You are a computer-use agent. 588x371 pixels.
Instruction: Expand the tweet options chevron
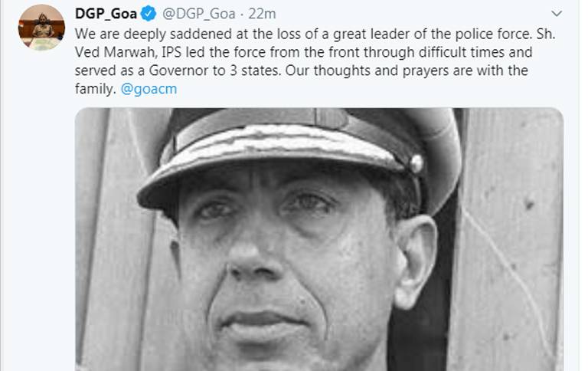pos(557,14)
